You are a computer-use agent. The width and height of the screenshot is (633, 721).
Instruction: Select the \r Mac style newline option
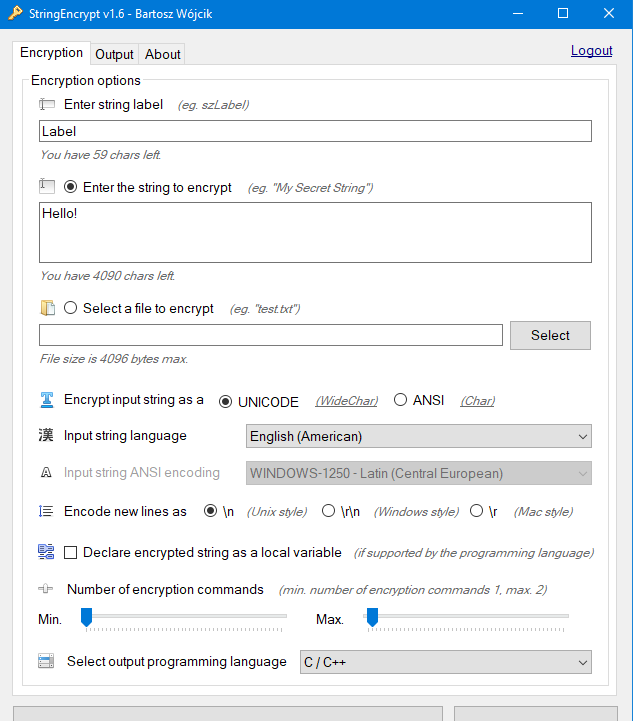pos(476,511)
